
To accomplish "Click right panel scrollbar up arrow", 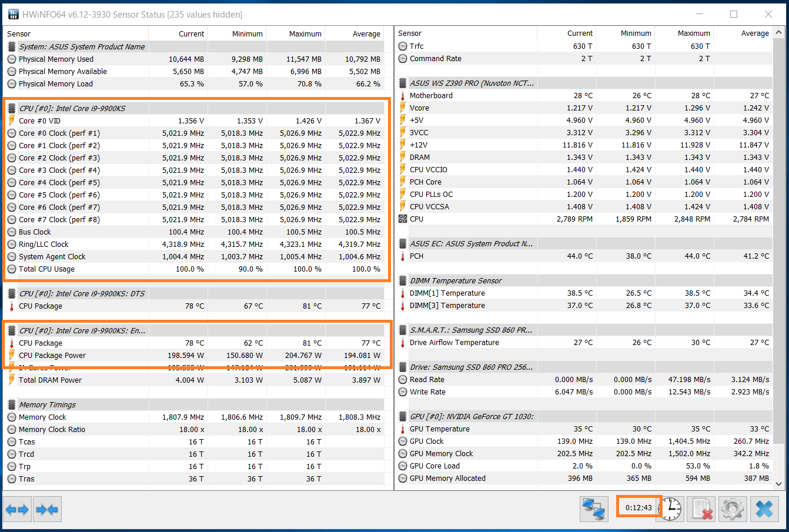I will coord(779,32).
